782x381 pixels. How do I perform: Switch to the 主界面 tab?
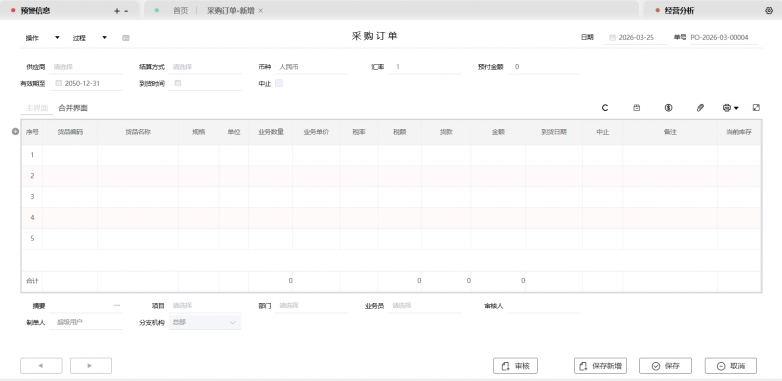(36, 108)
